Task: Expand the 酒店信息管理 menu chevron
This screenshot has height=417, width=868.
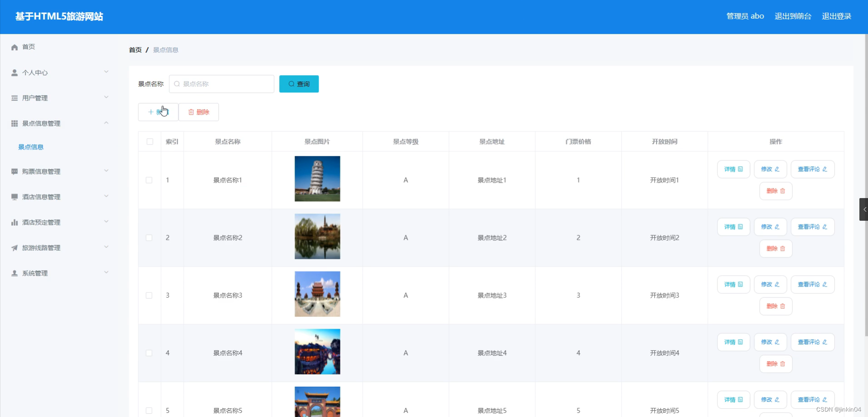Action: point(106,196)
